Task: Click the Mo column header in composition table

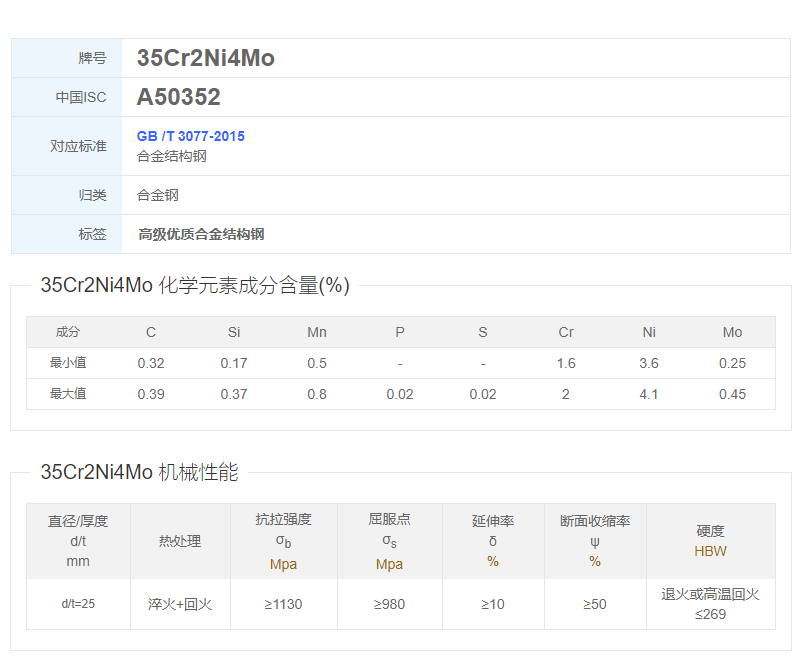Action: [732, 332]
